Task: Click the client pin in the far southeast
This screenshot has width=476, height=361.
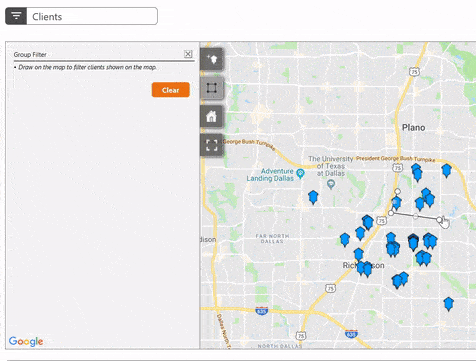Action: pyautogui.click(x=449, y=304)
